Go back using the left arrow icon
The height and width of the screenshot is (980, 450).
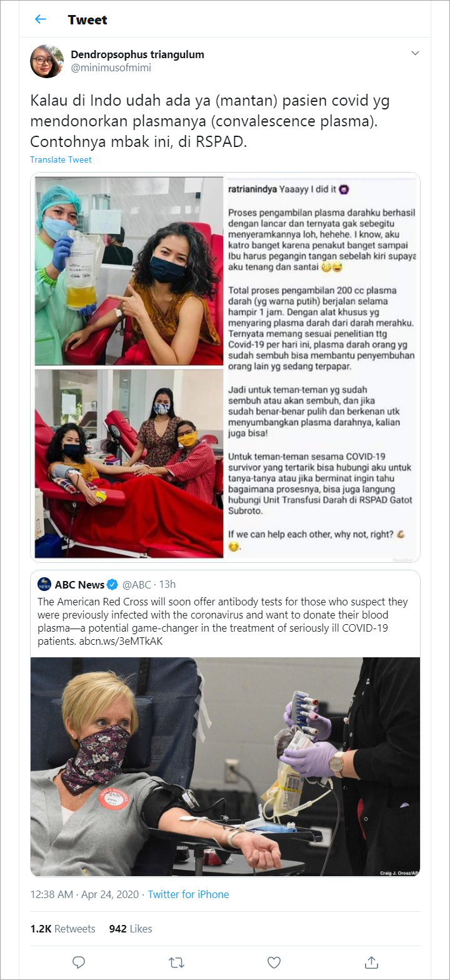click(41, 19)
